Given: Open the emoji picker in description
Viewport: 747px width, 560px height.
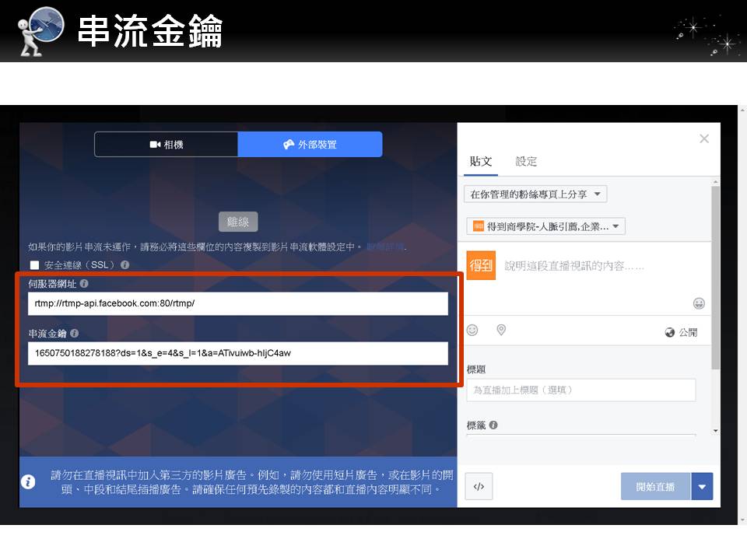Looking at the screenshot, I should [x=699, y=303].
